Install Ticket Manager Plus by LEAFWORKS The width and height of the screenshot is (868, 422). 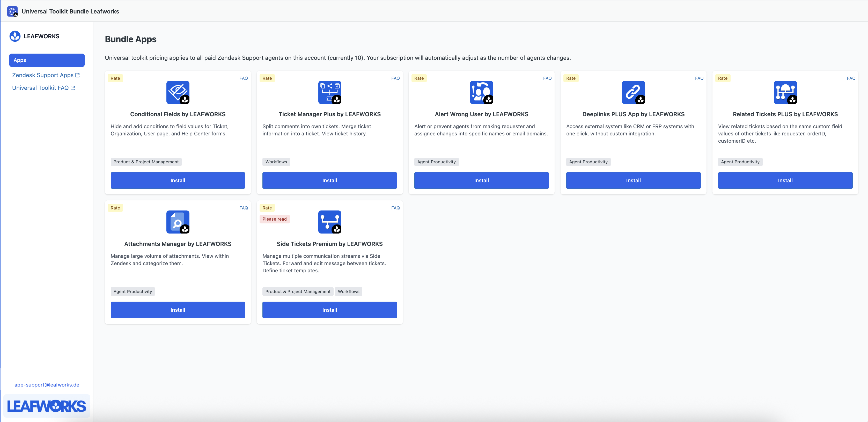pos(329,180)
